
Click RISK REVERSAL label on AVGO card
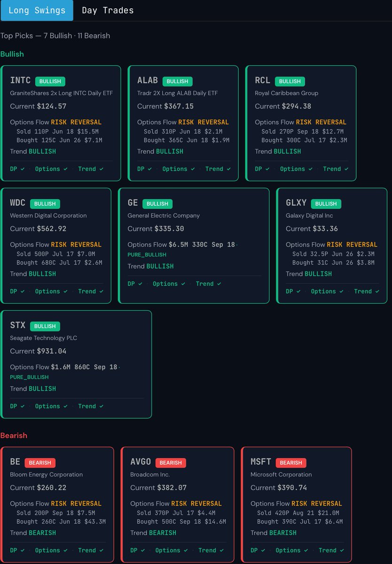click(196, 504)
